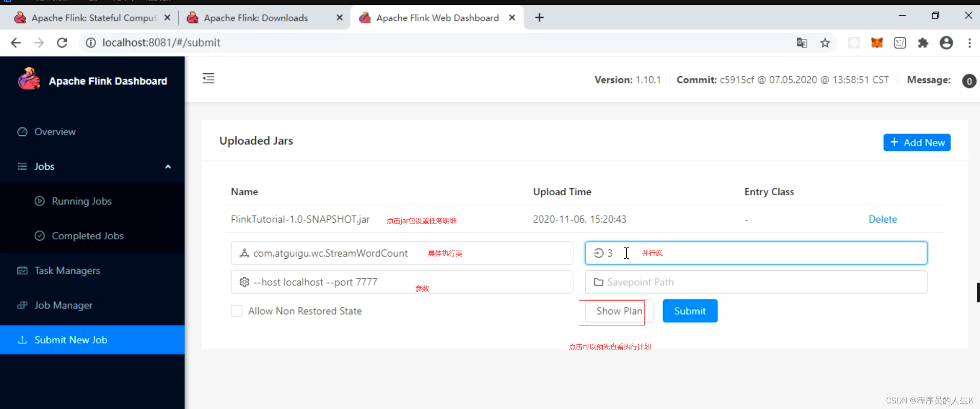980x409 pixels.
Task: Submit the job with Submit button
Action: pos(690,311)
